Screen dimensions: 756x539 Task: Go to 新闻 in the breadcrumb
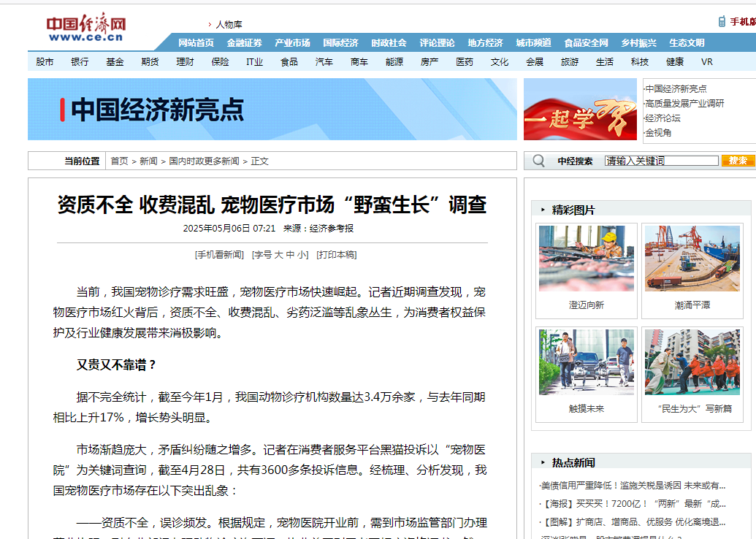(148, 161)
